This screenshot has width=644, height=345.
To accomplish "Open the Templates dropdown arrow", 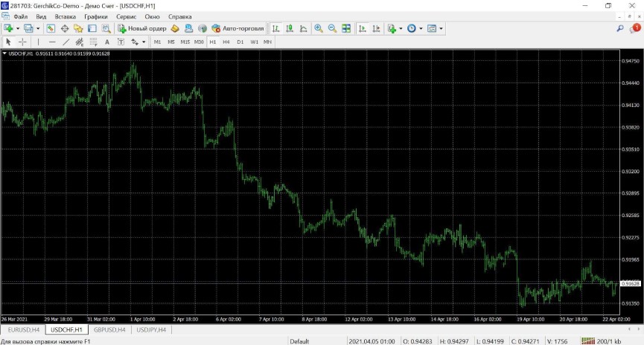I will tap(441, 29).
